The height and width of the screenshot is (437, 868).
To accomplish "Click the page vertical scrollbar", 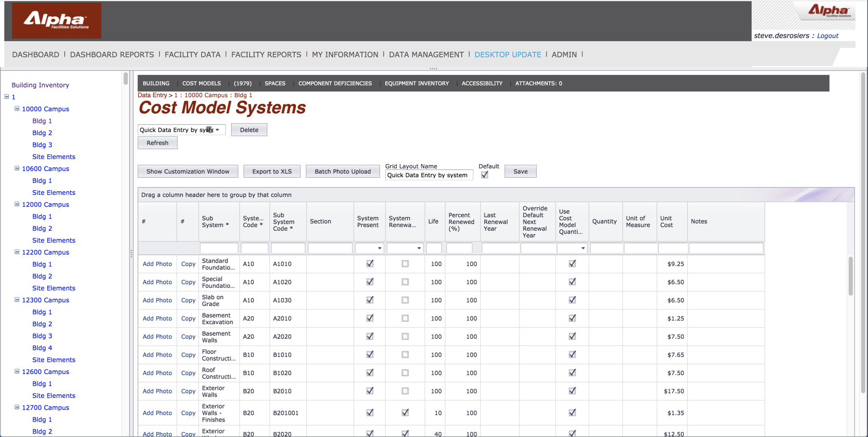I will [863, 234].
